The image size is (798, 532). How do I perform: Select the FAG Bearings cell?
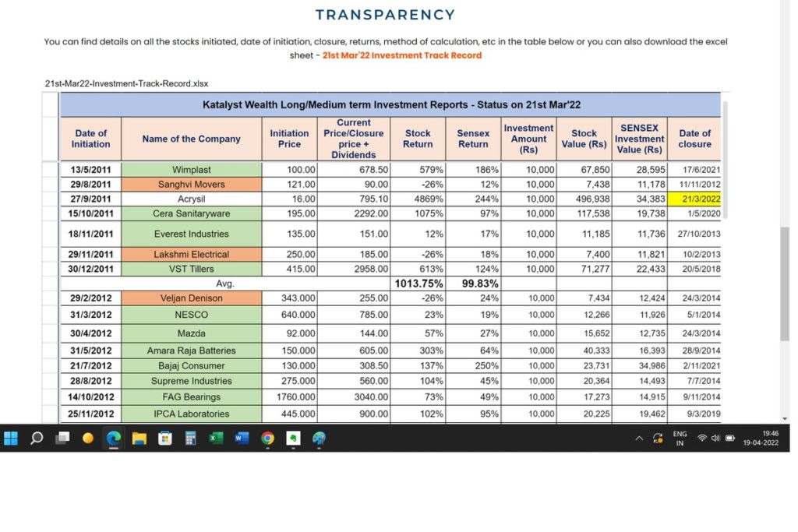pos(192,396)
